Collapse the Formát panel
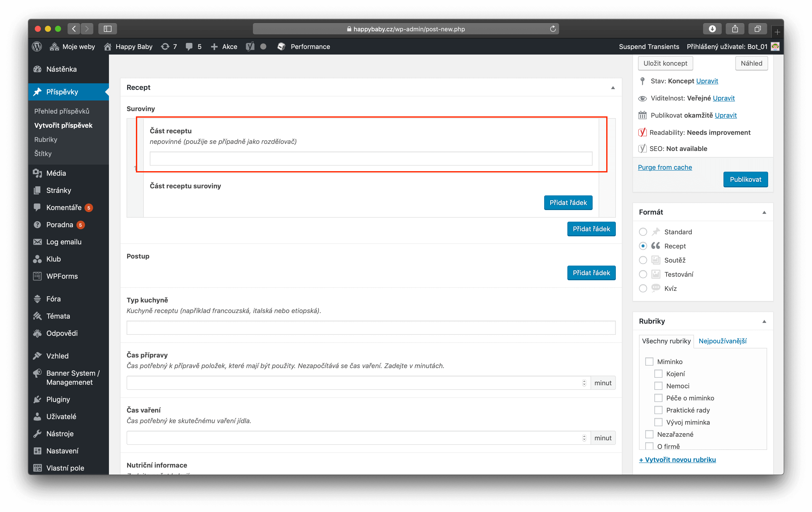Viewport: 812px width, 512px height. (x=764, y=212)
